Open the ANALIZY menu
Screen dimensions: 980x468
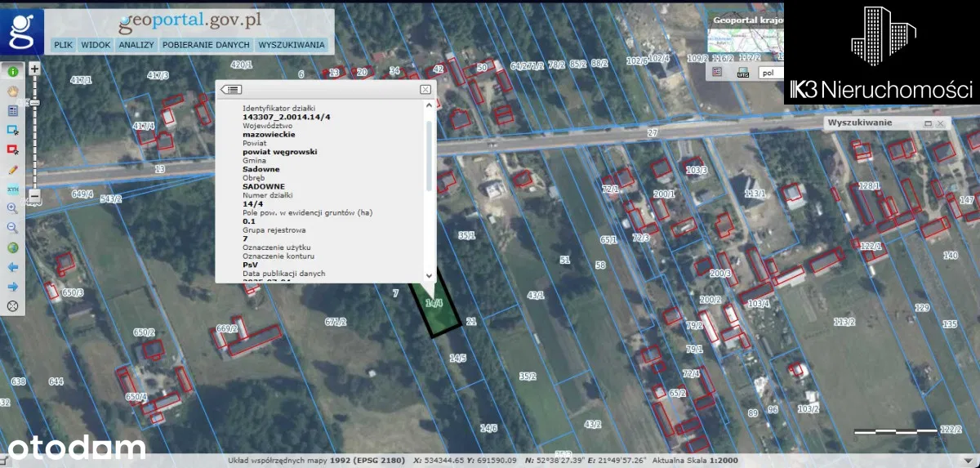pyautogui.click(x=136, y=45)
